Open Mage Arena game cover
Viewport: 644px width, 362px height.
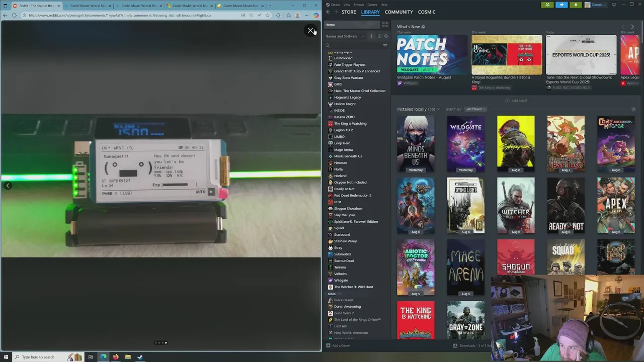[466, 267]
